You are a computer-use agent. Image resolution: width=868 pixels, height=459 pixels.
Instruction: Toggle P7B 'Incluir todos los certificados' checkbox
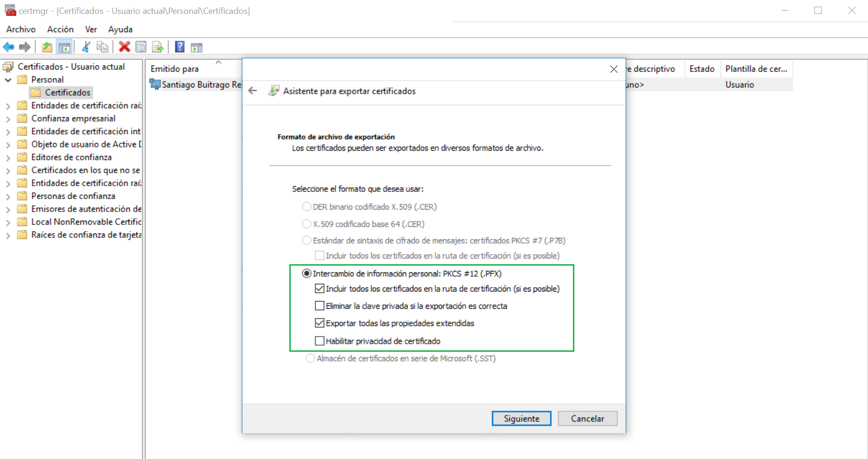click(320, 256)
